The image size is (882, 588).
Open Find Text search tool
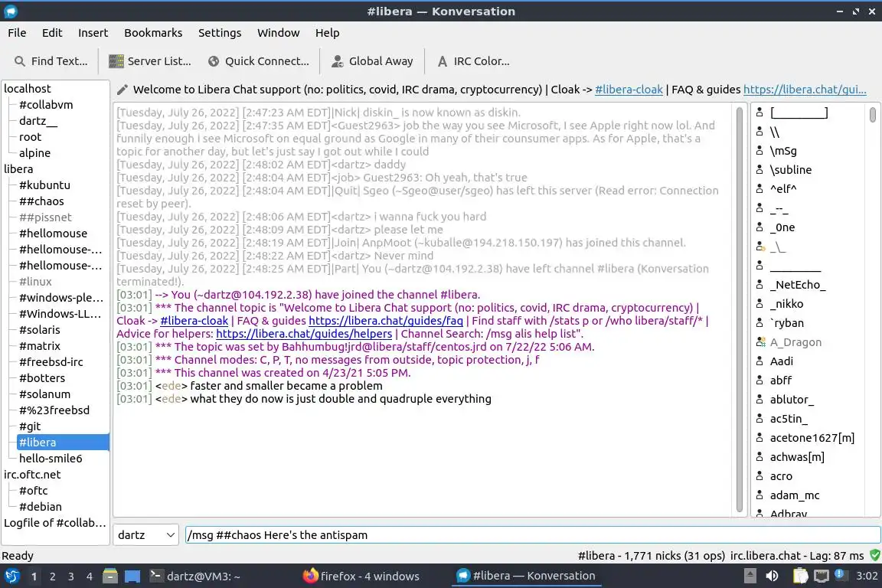tap(51, 61)
